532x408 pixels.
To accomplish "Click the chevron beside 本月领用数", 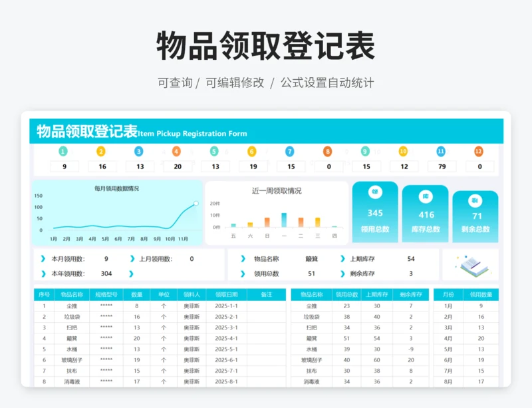I will point(43,259).
